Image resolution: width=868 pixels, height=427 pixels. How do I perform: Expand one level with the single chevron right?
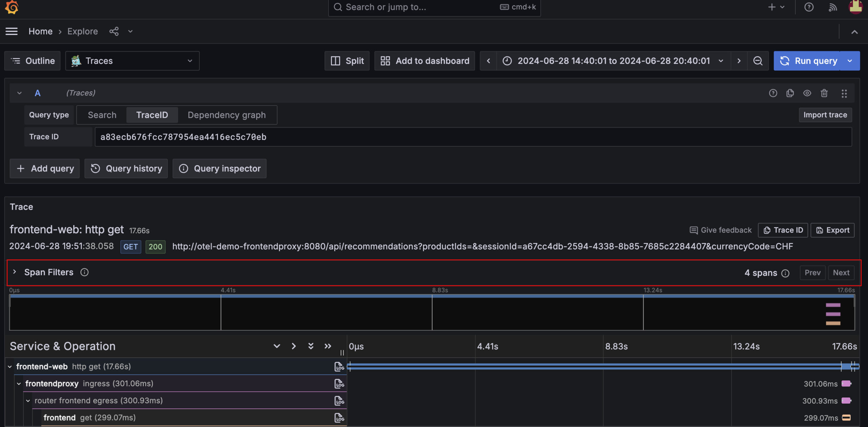tap(294, 346)
